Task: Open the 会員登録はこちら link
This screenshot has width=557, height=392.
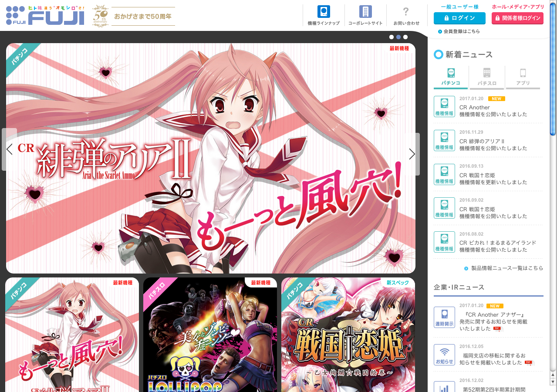Action: (x=462, y=31)
